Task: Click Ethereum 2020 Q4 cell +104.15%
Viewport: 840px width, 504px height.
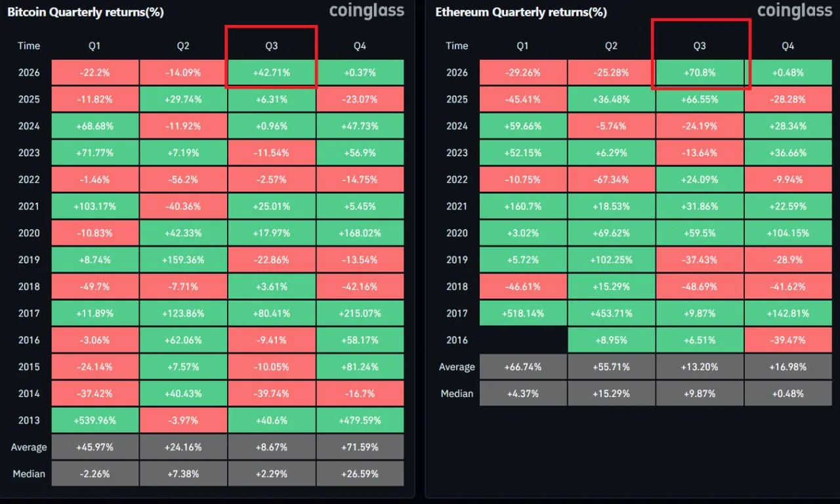Action: [x=788, y=233]
